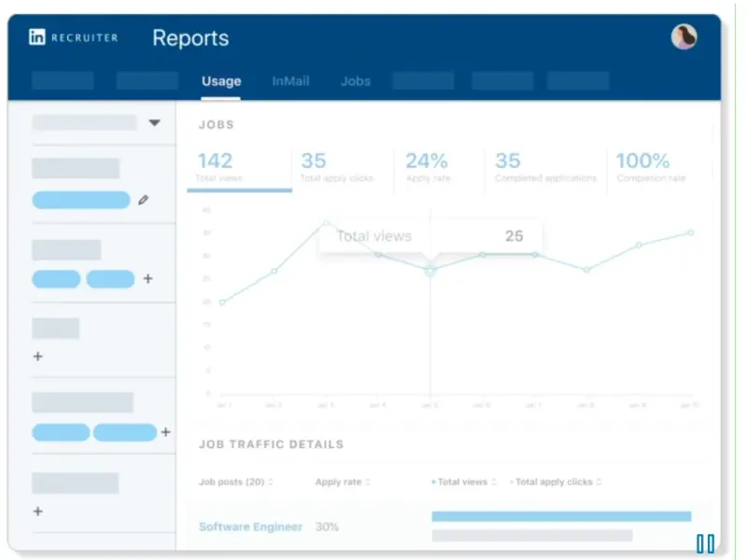This screenshot has width=747, height=560.
Task: Open the profile avatar menu
Action: pyautogui.click(x=684, y=37)
